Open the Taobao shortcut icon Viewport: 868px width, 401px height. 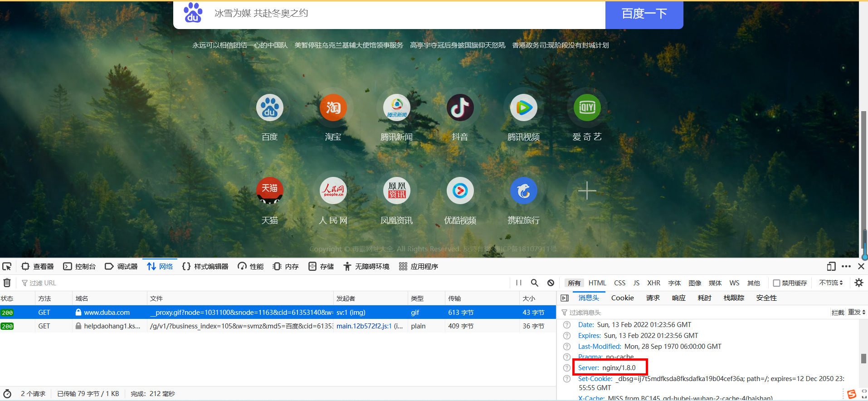[333, 108]
